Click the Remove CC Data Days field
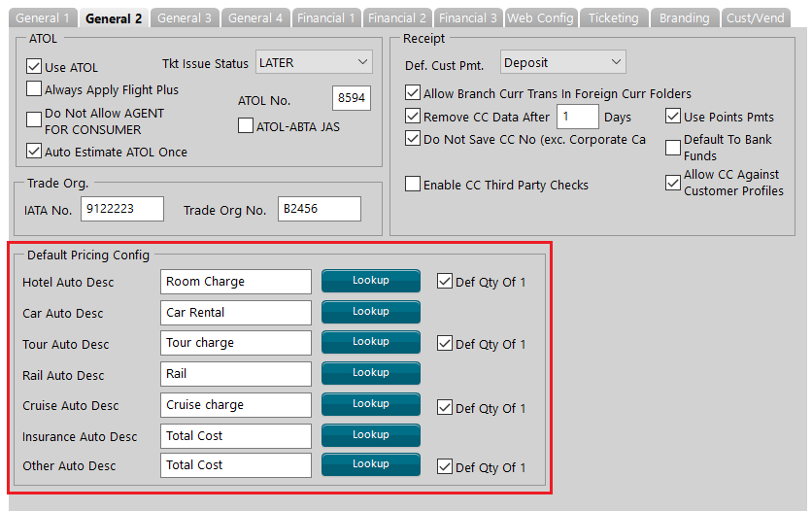This screenshot has width=812, height=511. [x=578, y=117]
